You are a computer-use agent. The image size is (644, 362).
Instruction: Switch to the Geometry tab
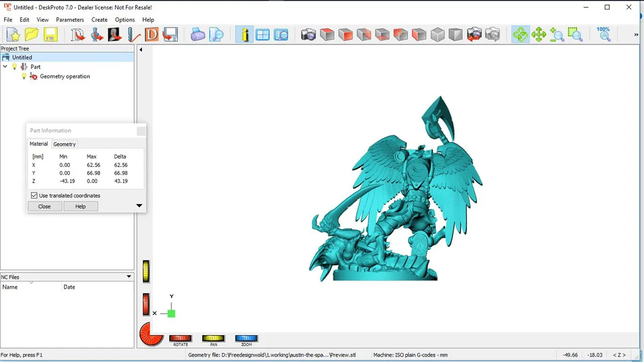64,144
